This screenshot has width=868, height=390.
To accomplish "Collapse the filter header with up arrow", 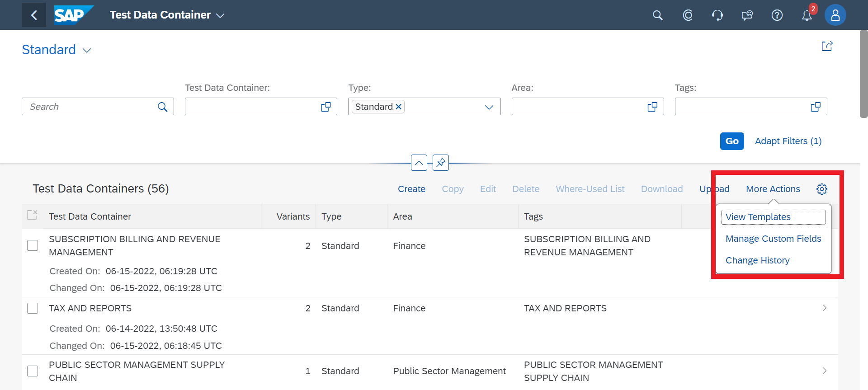I will (419, 163).
